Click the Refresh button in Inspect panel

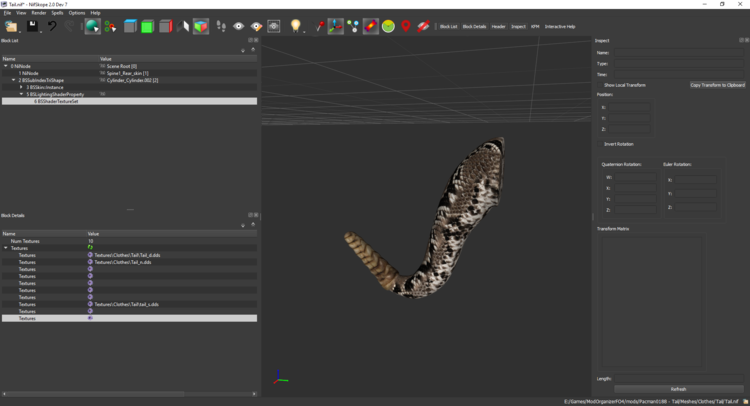tap(678, 389)
